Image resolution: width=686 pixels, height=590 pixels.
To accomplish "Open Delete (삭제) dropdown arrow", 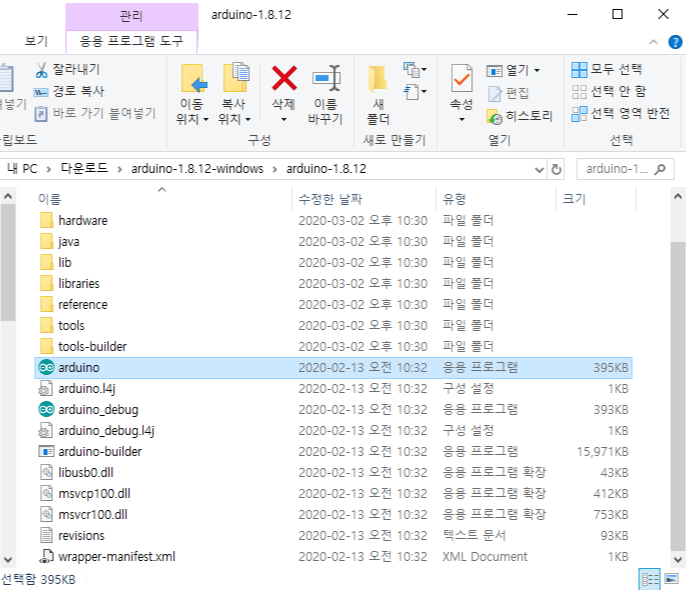I will pyautogui.click(x=284, y=119).
